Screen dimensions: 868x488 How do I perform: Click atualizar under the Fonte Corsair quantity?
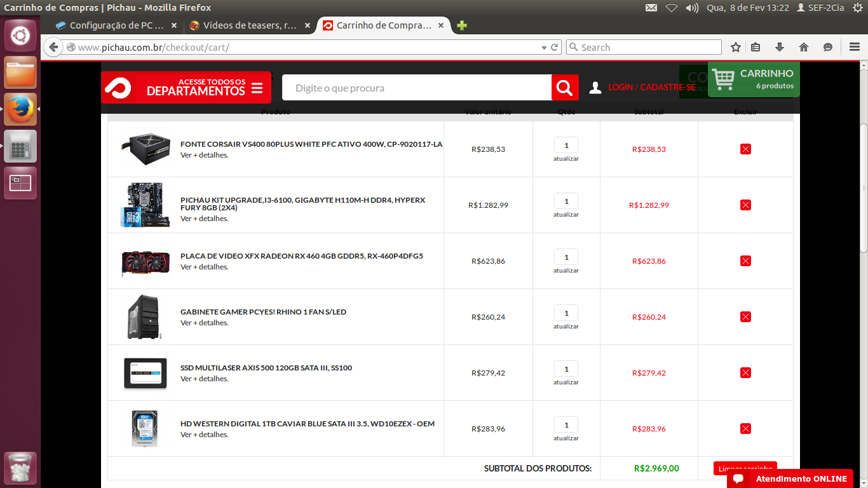coord(566,159)
